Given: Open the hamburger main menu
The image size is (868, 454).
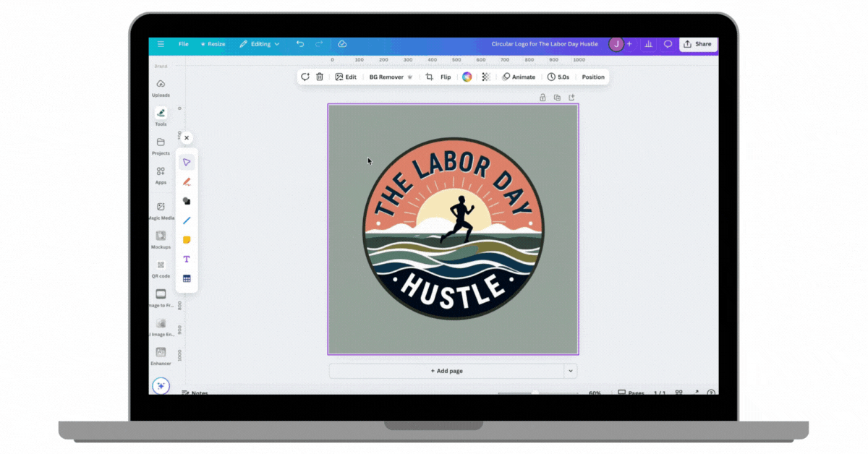Looking at the screenshot, I should (161, 44).
